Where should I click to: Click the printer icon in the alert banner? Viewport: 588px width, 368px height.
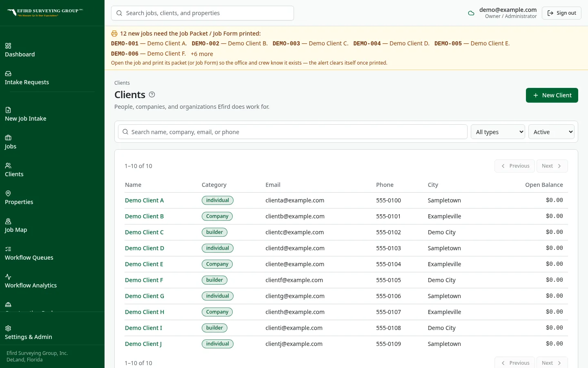tap(114, 34)
